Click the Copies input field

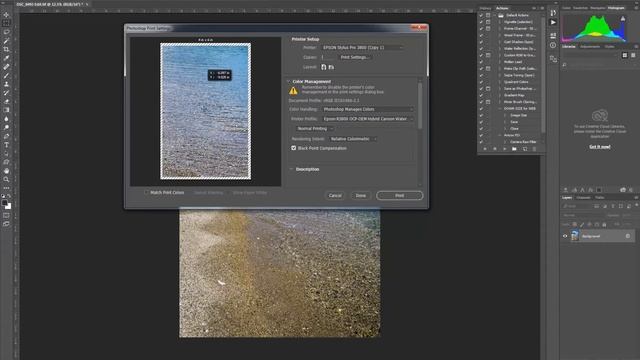click(329, 57)
